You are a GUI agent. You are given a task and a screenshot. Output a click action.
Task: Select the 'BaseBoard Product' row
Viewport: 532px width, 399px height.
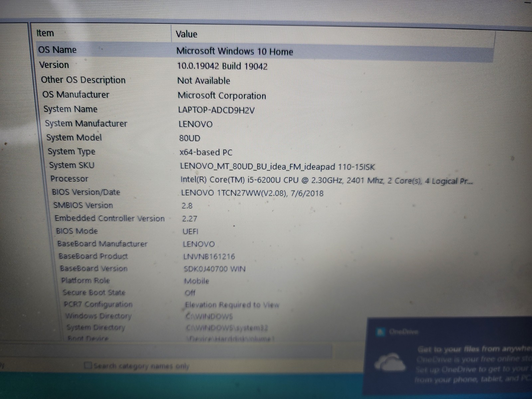click(93, 256)
